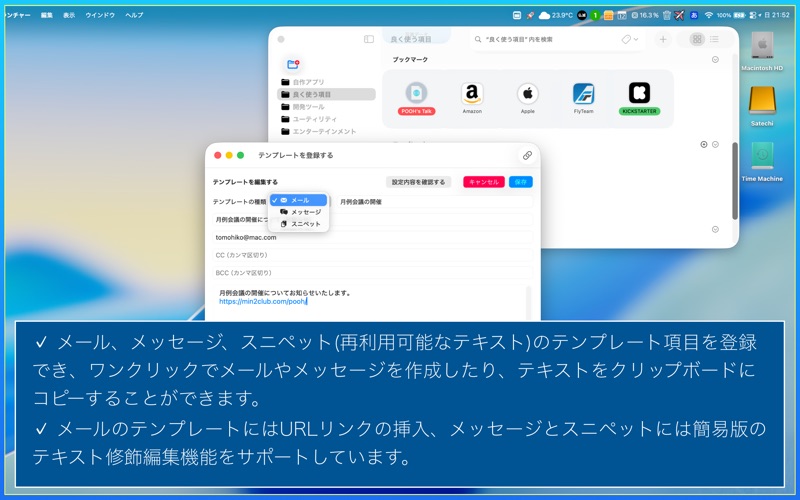Image resolution: width=800 pixels, height=500 pixels.
Task: Open the 編集 menu
Action: pyautogui.click(x=47, y=15)
